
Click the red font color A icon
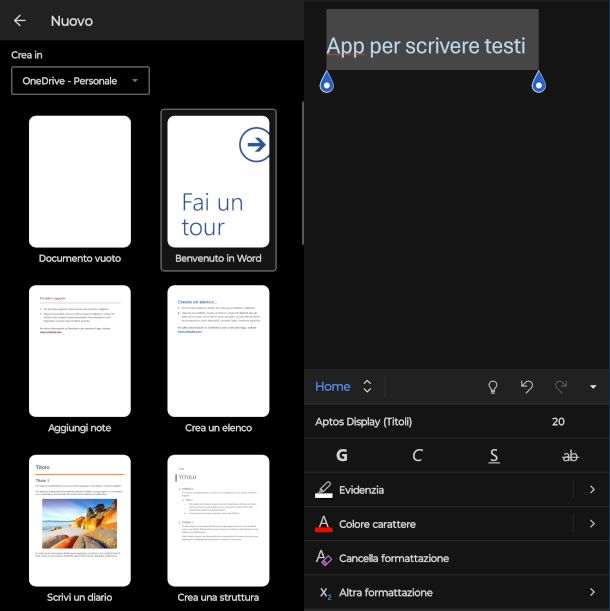324,524
